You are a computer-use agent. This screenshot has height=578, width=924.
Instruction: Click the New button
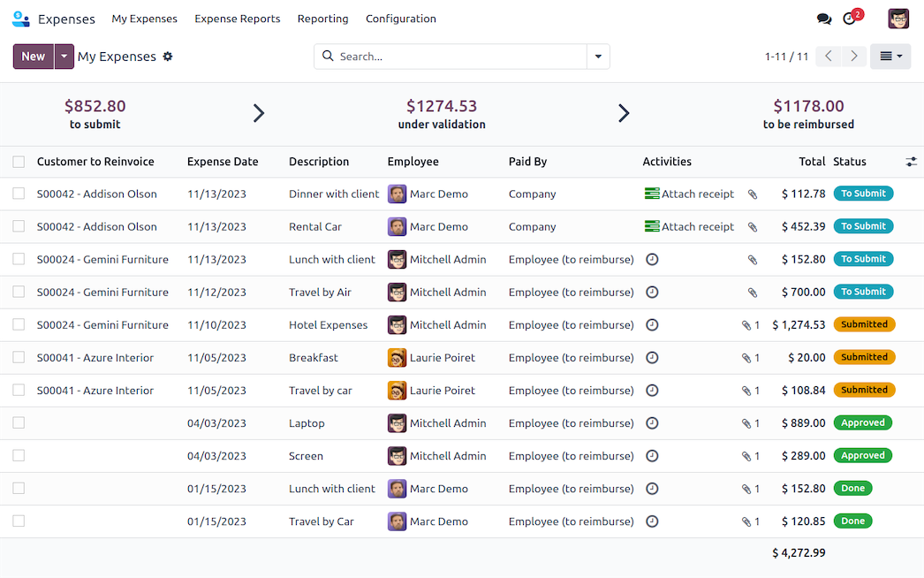coord(32,56)
